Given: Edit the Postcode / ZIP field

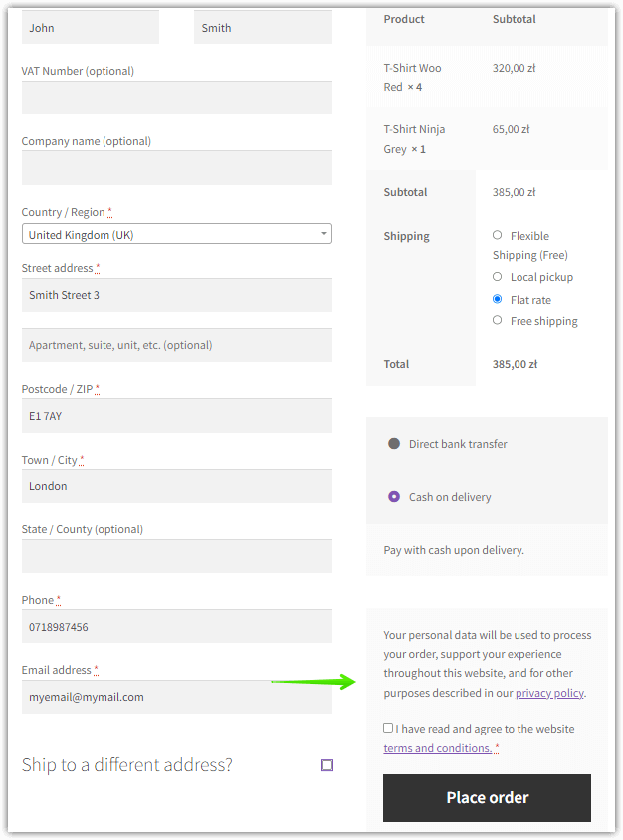Looking at the screenshot, I should click(x=176, y=416).
